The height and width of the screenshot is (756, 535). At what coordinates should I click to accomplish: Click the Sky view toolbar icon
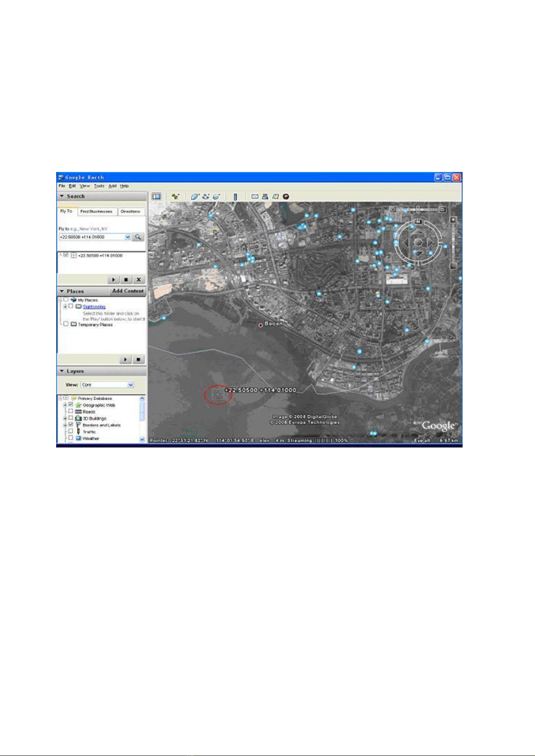coord(286,197)
